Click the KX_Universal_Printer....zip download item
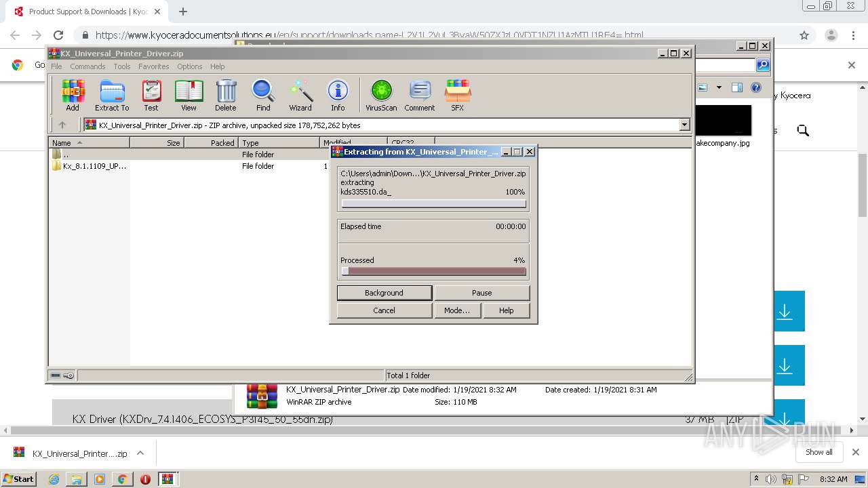The image size is (868, 488). pos(71,453)
